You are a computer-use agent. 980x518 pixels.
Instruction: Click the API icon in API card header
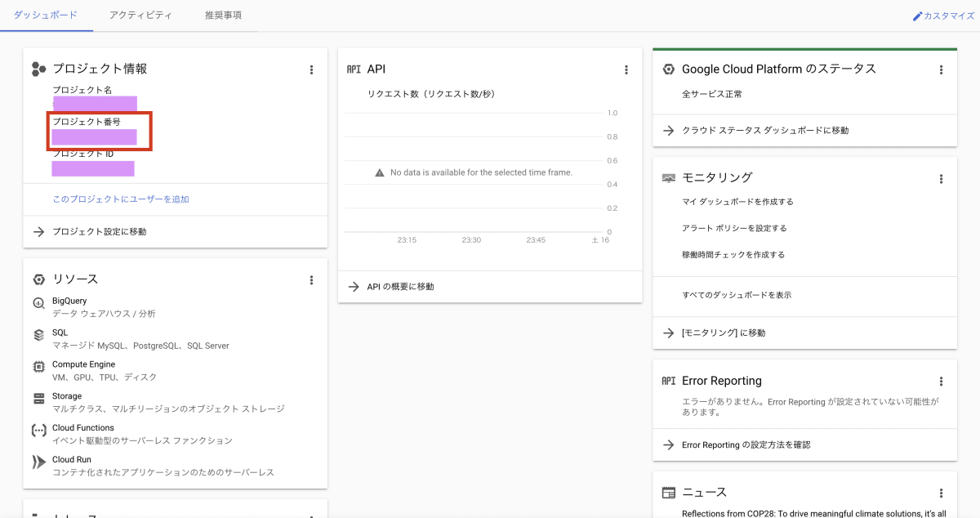(x=354, y=69)
